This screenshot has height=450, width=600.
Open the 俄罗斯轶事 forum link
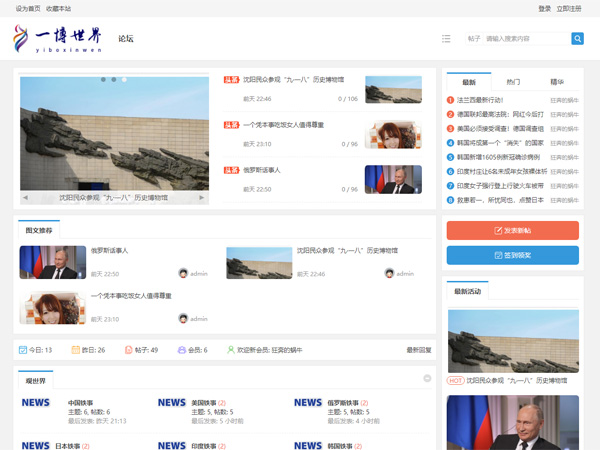click(x=343, y=403)
